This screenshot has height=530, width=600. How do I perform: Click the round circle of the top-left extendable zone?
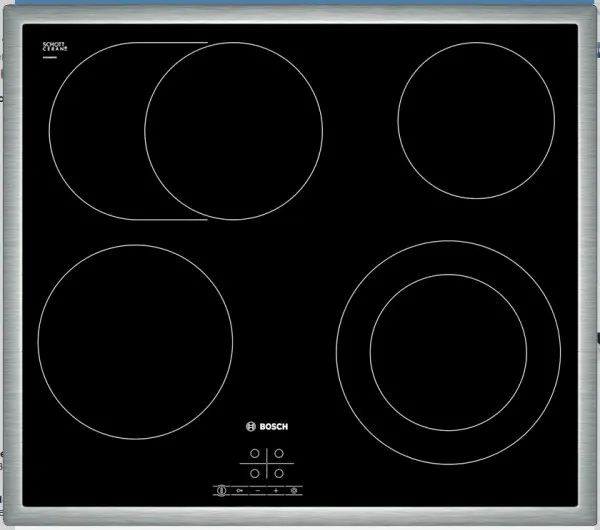coord(233,132)
